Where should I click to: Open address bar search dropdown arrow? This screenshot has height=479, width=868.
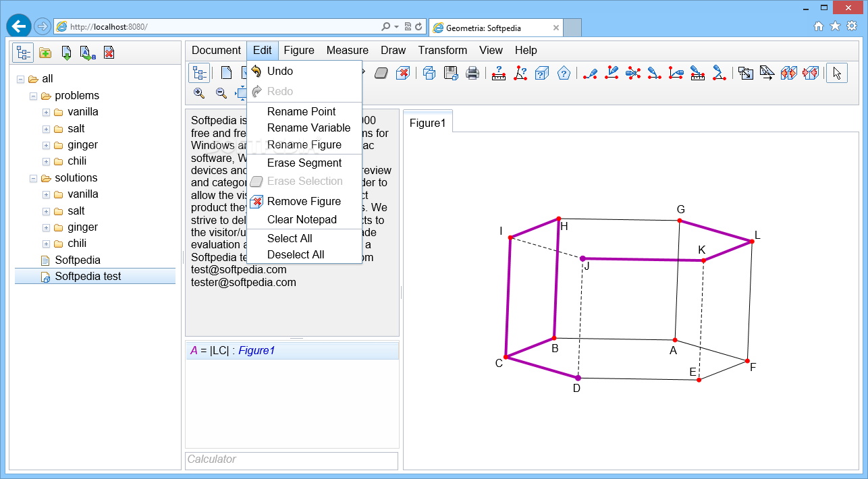point(396,27)
